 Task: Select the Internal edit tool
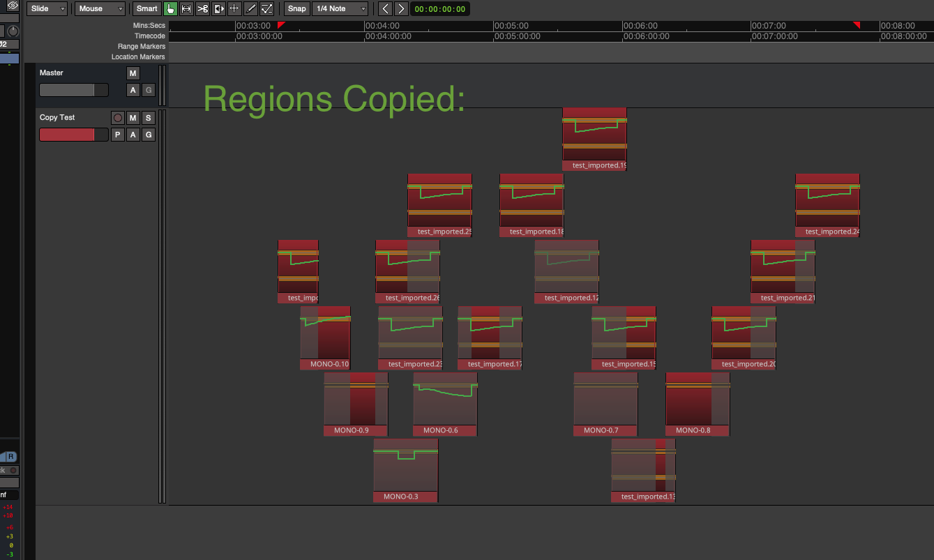point(266,9)
